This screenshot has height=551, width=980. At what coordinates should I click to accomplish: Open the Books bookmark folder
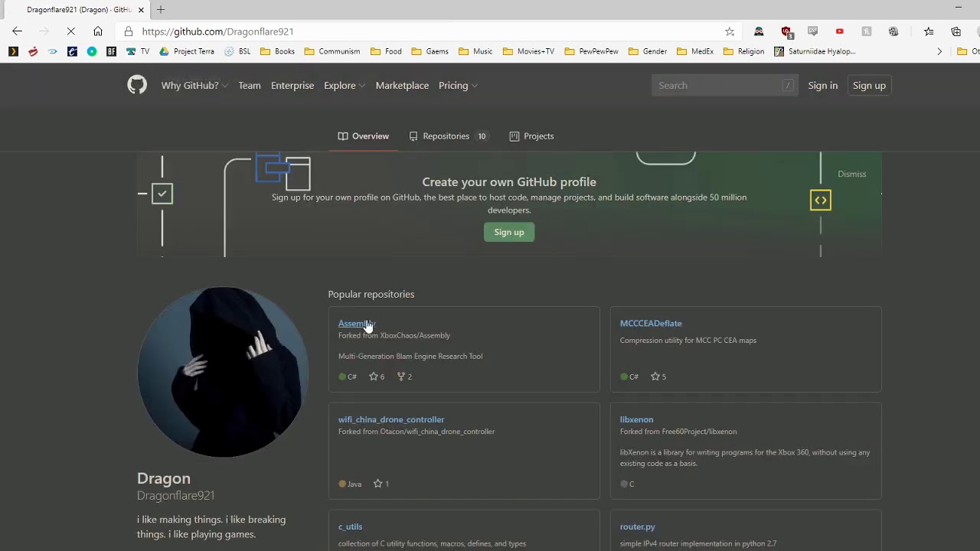278,51
